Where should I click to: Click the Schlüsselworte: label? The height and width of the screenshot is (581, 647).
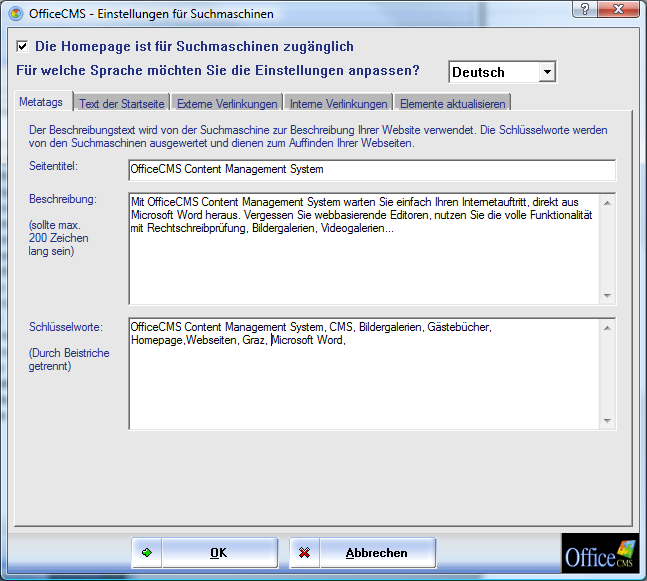tap(66, 327)
